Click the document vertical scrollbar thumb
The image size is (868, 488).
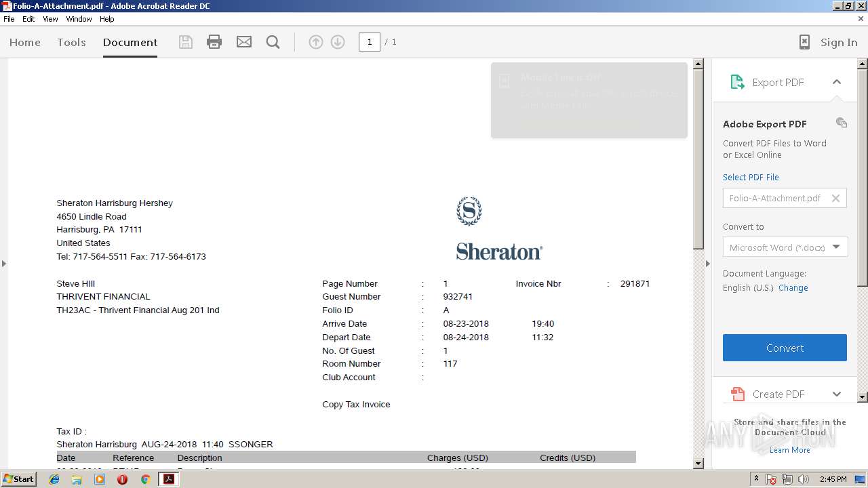click(698, 159)
